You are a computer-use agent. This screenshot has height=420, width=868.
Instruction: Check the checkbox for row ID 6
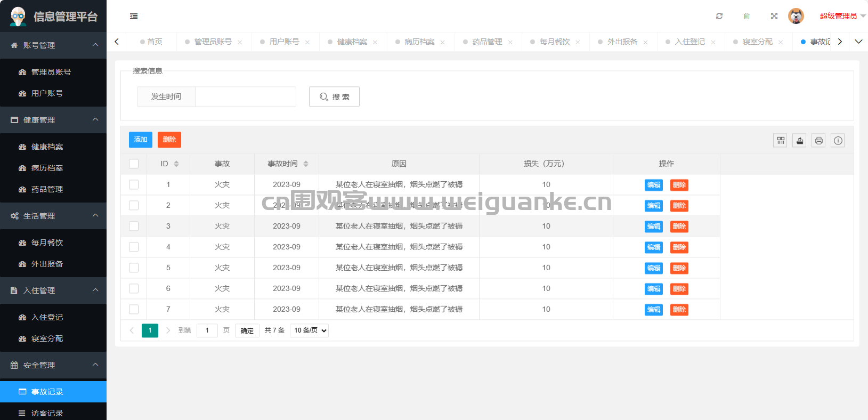pos(134,288)
